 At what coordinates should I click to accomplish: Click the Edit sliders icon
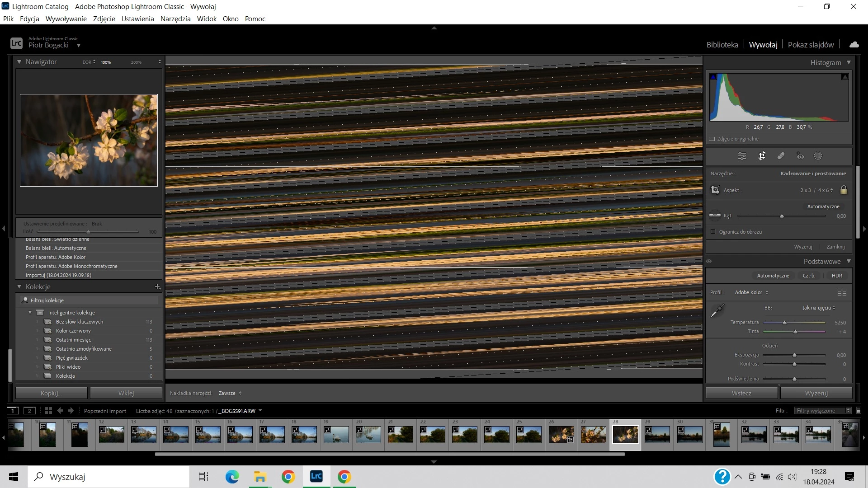tap(742, 156)
